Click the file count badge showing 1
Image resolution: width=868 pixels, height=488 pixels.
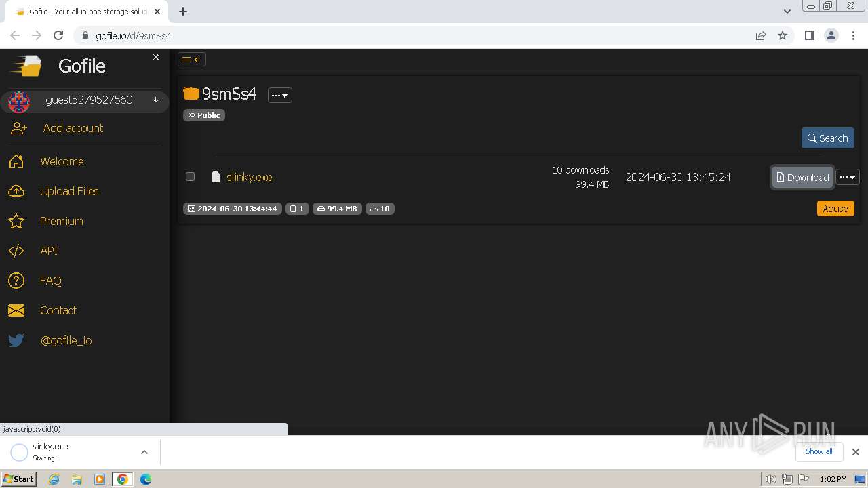(x=297, y=209)
